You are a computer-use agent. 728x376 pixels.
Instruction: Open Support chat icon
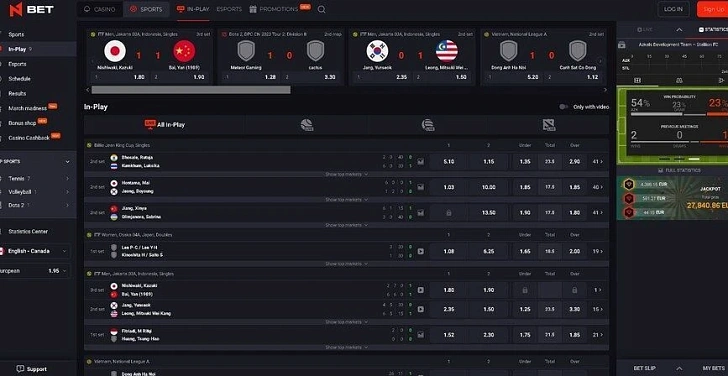point(20,369)
